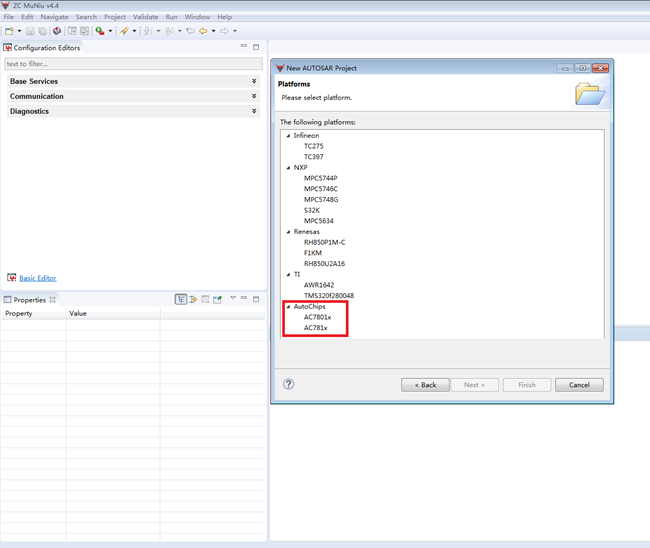Select TC275 platform
The height and width of the screenshot is (548, 650).
tap(313, 146)
